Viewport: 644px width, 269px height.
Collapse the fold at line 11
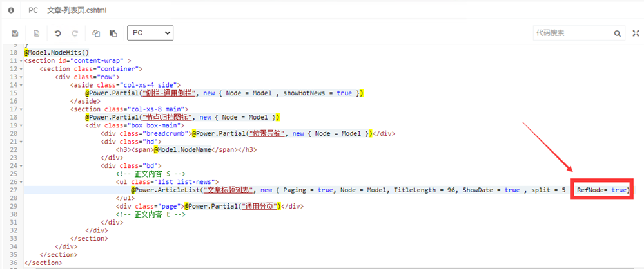pos(21,60)
